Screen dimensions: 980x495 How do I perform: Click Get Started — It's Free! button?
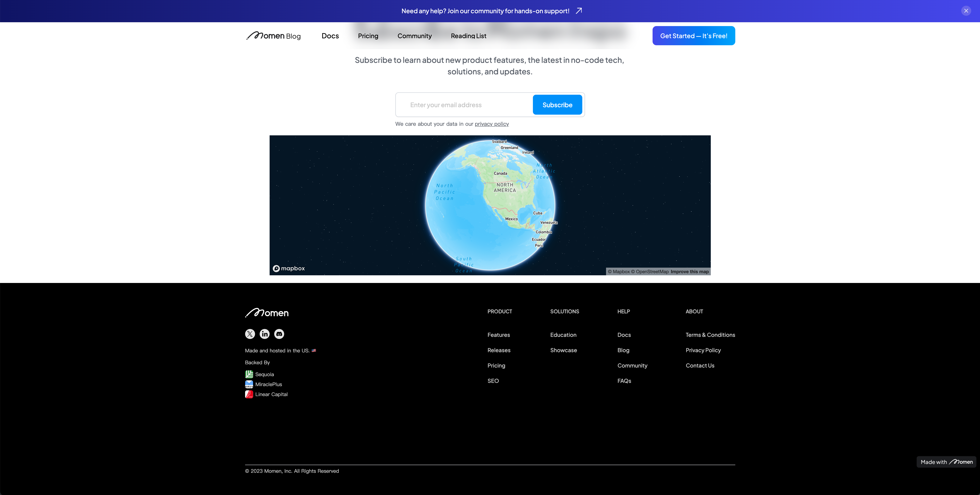pyautogui.click(x=694, y=36)
